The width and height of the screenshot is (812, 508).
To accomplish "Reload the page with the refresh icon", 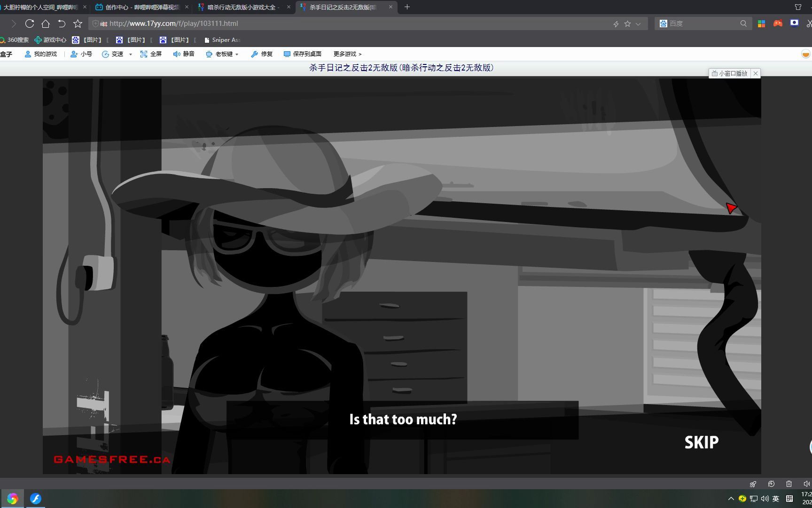I will coord(30,24).
